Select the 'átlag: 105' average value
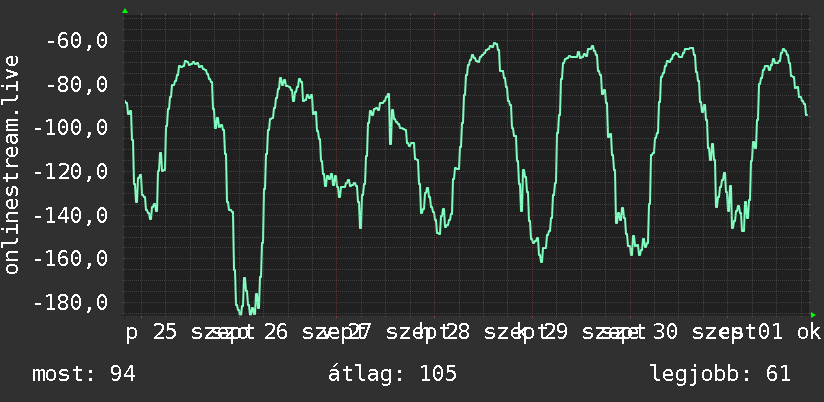This screenshot has height=402, width=824. pyautogui.click(x=393, y=374)
